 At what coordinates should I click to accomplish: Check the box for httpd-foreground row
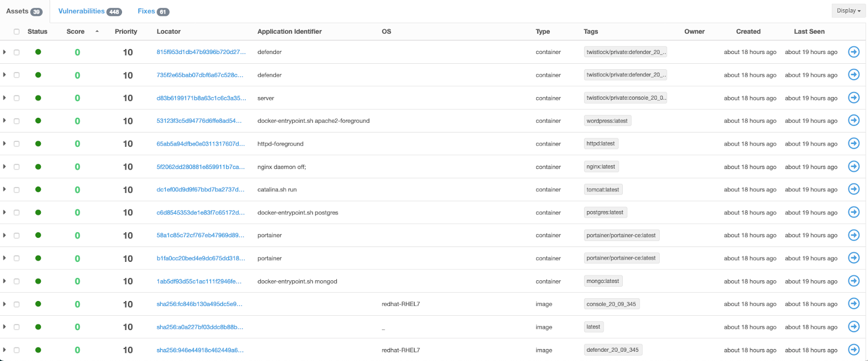[16, 144]
